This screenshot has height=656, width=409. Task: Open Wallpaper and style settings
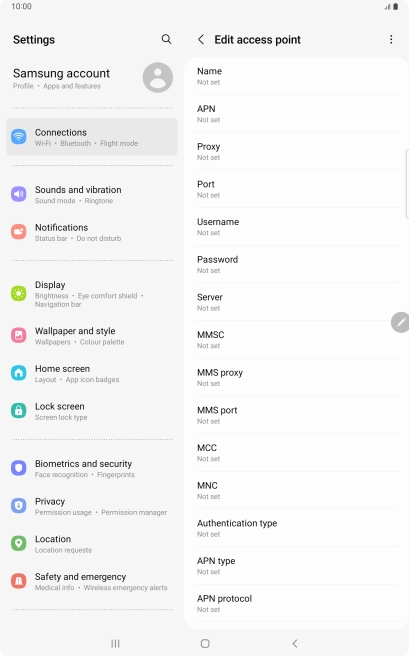tap(92, 336)
